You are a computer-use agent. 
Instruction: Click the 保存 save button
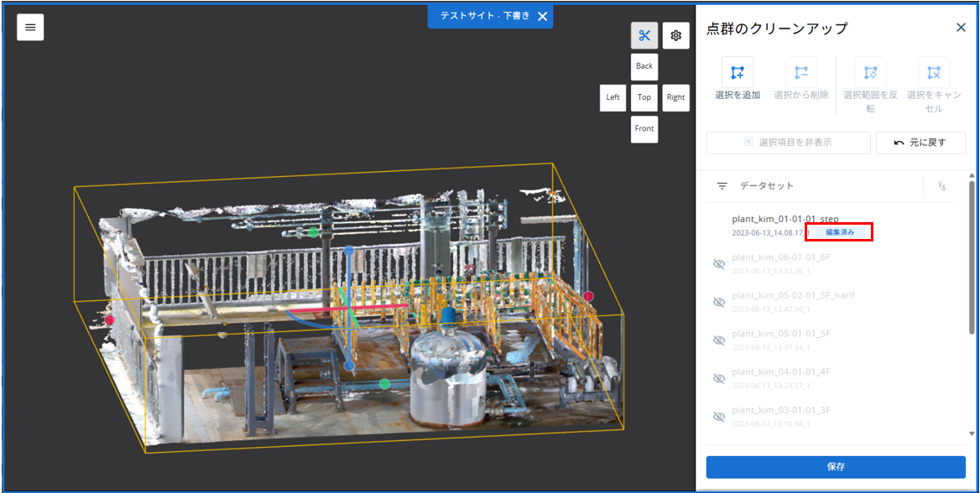coord(836,467)
